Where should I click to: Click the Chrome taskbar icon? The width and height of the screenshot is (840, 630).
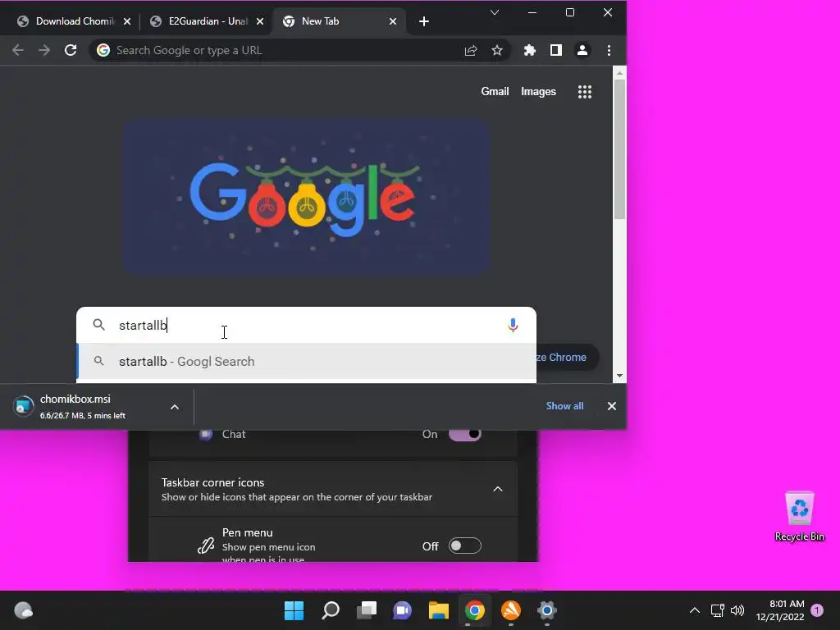475,610
